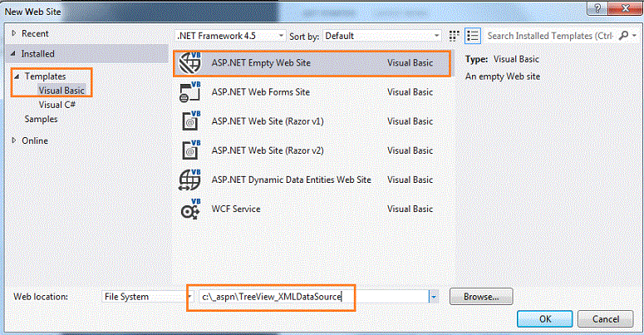Viewport: 644px width, 335px height.
Task: Select the Installed tree node label
Action: tap(37, 54)
